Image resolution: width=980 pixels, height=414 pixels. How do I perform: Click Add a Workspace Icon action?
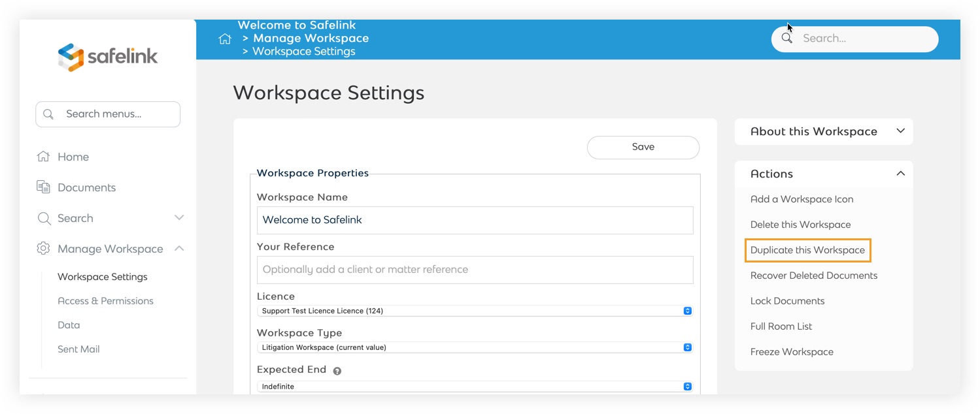tap(802, 199)
